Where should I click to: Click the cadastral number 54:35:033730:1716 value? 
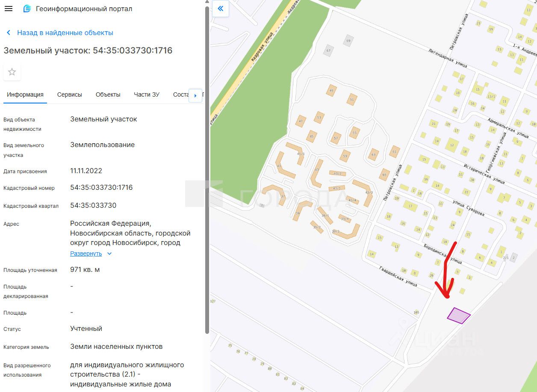coord(101,188)
